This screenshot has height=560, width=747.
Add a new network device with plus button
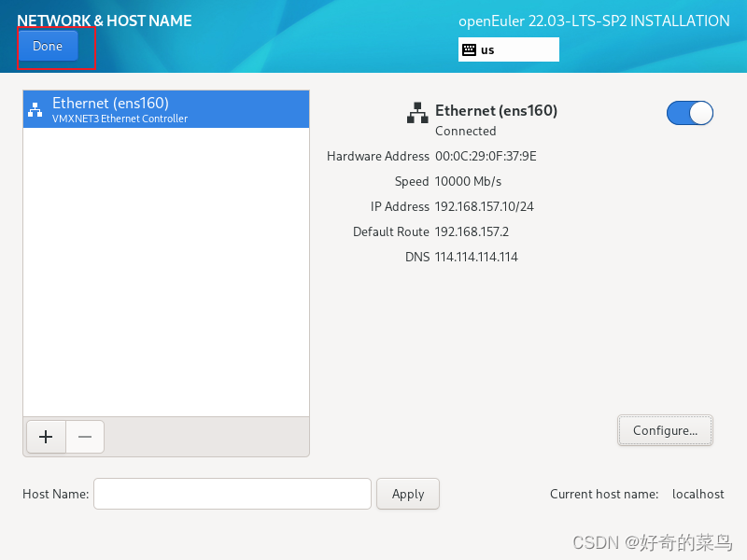(46, 437)
